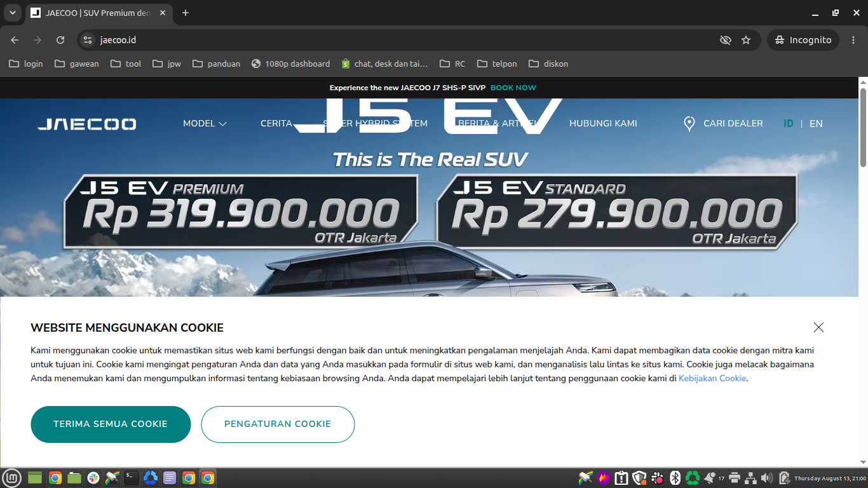
Task: Reload the jaecoo.id page
Action: pos(60,40)
